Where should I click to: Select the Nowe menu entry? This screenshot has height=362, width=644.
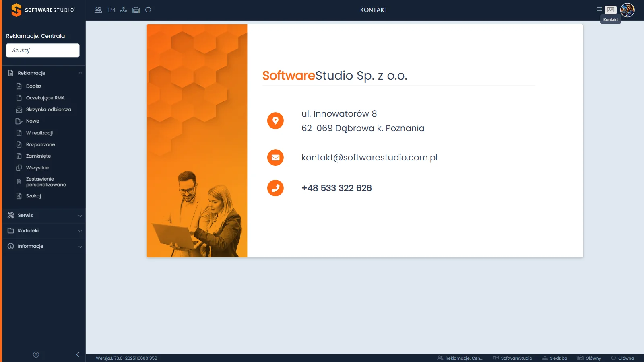(33, 121)
